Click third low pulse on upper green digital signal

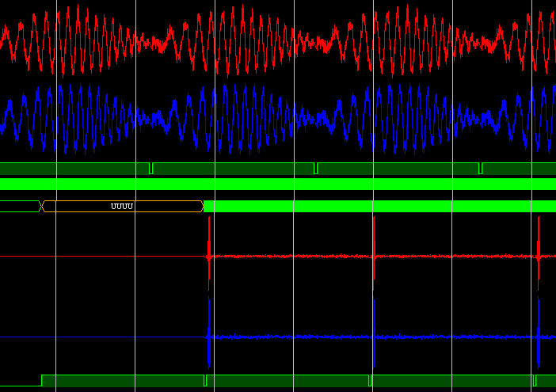click(x=481, y=169)
